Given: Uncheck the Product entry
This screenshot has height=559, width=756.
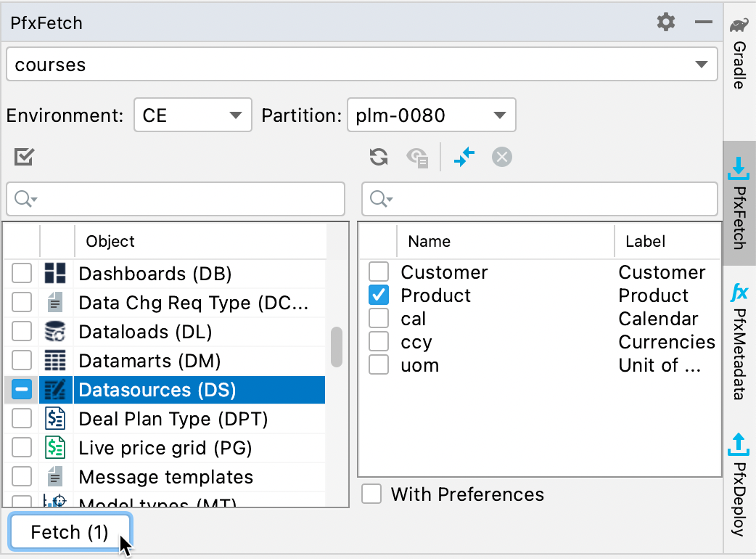Looking at the screenshot, I should [378, 295].
